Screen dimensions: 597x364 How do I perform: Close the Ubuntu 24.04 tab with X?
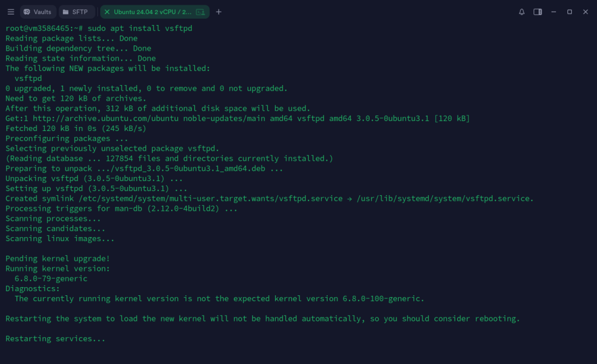[107, 12]
